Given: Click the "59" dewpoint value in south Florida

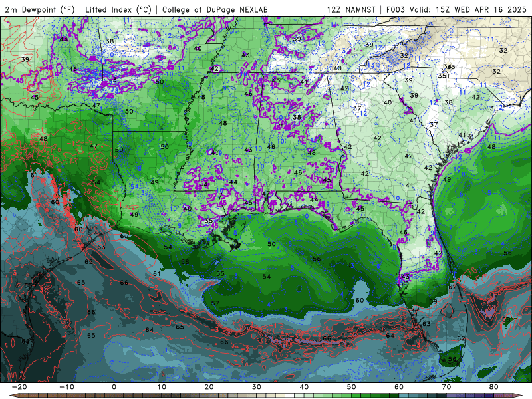Looking at the screenshot, I should click(x=434, y=301).
